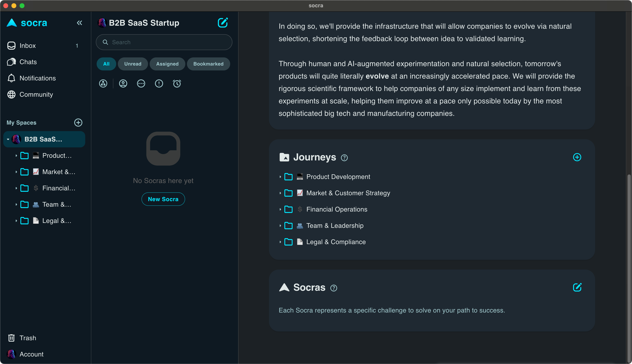Collapse the B2B SaaS space tree

[x=8, y=139]
